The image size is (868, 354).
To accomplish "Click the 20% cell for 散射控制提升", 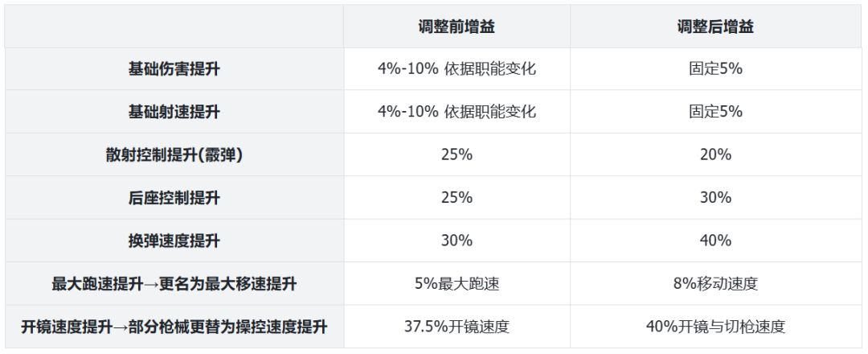I will [x=715, y=154].
